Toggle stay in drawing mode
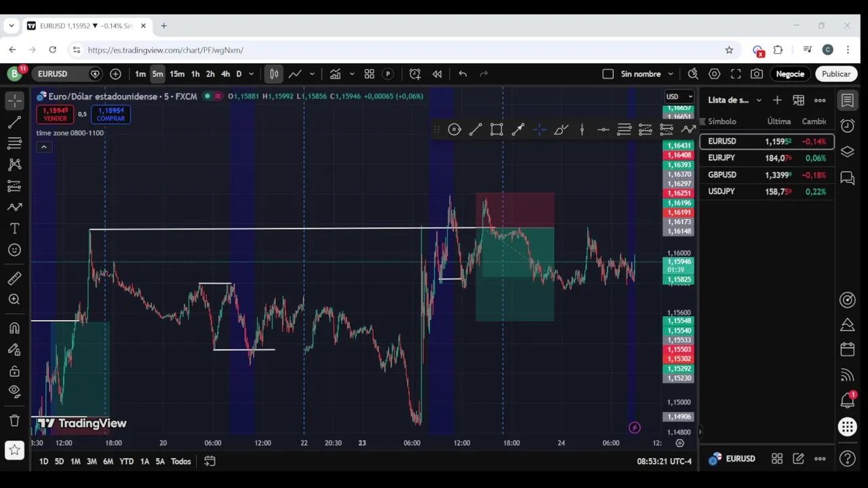Screen dimensions: 868x488 pyautogui.click(x=14, y=350)
